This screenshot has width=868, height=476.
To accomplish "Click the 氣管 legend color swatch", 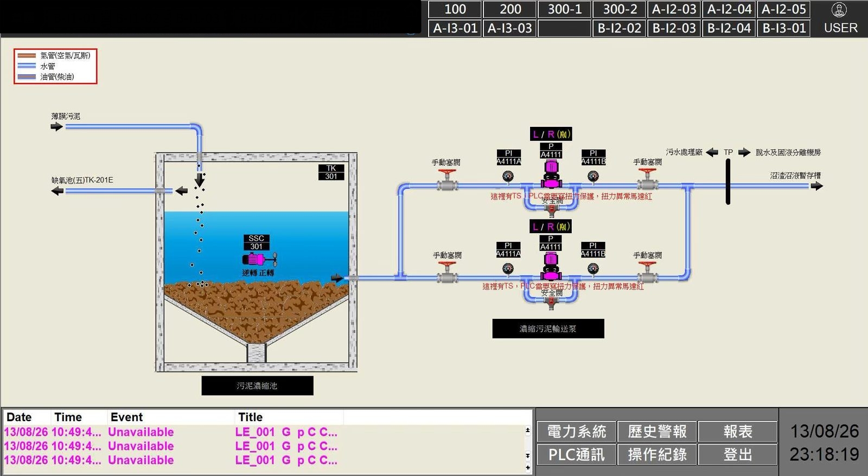I will pyautogui.click(x=27, y=55).
